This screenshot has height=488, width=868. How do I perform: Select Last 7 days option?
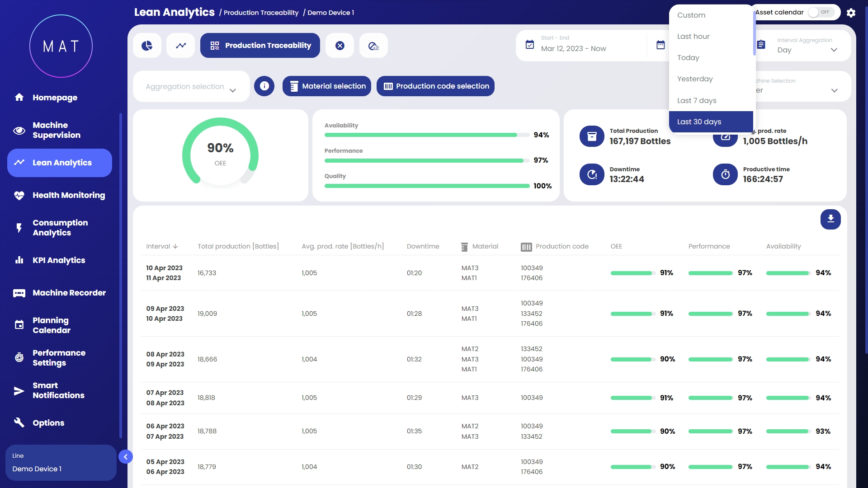tap(697, 100)
